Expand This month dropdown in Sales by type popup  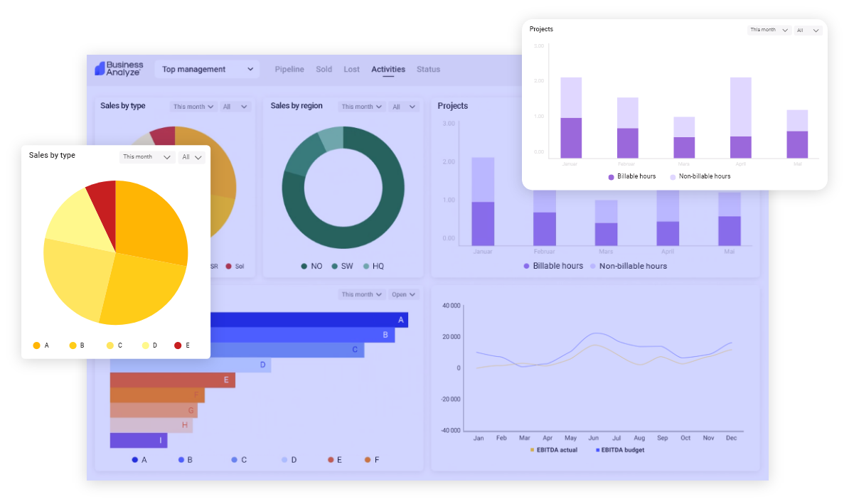[x=146, y=157]
